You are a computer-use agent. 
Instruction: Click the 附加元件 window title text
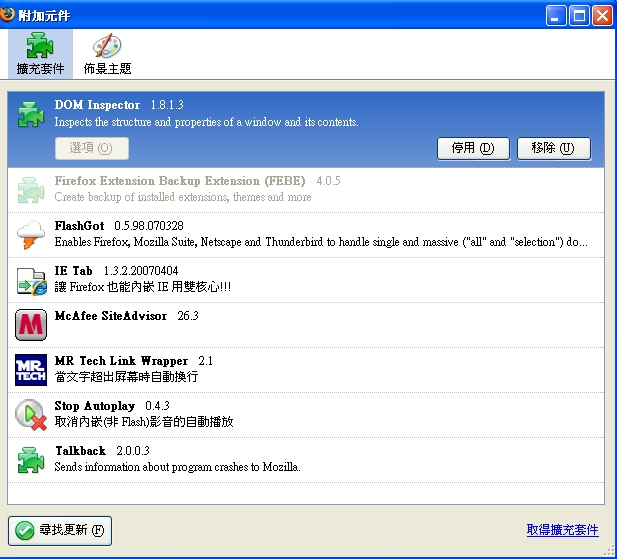(44, 16)
